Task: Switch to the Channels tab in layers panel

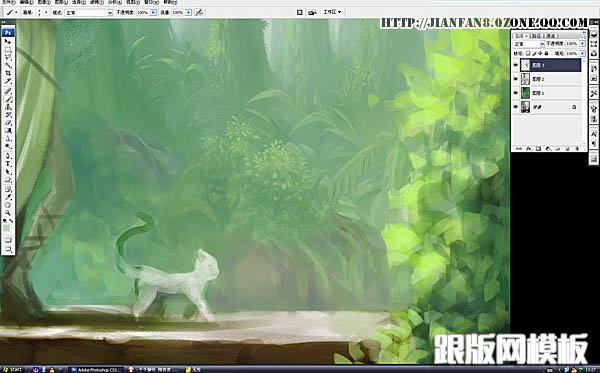Action: tap(551, 36)
